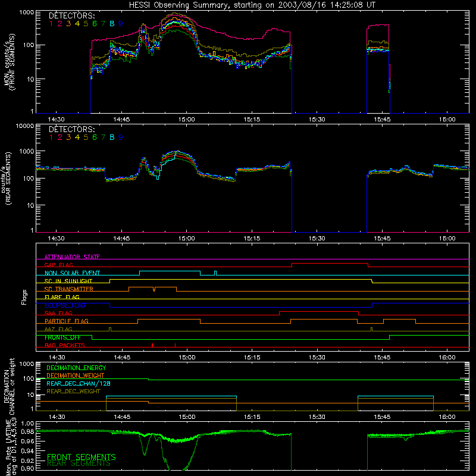Click the HESSI Observing Summary title text
Viewport: 476px width, 476px height.
click(x=252, y=5)
